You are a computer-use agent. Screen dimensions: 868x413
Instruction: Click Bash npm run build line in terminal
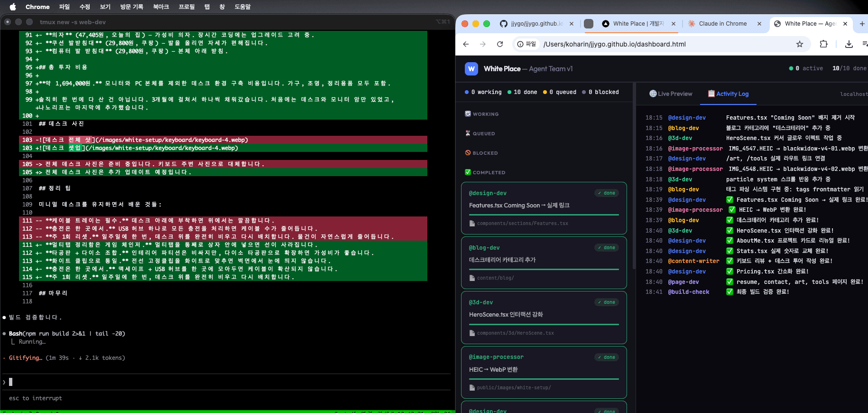pos(67,334)
